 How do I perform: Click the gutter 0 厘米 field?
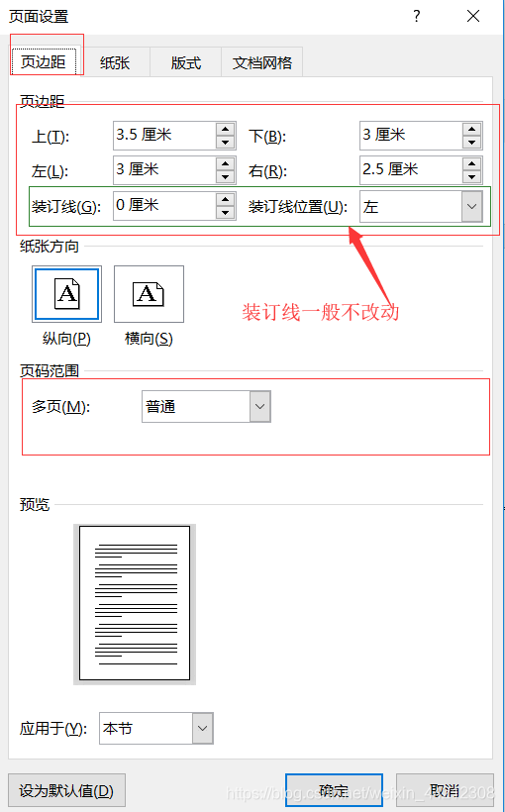tap(164, 206)
